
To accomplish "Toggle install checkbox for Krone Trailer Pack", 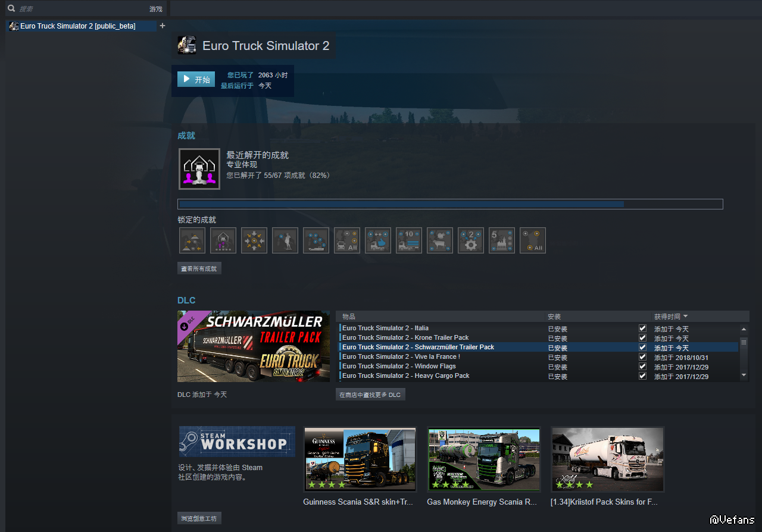I will 642,338.
